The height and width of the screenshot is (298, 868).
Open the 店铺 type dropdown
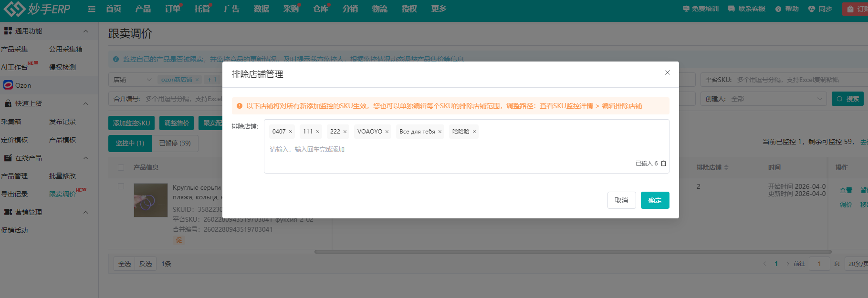tap(132, 80)
